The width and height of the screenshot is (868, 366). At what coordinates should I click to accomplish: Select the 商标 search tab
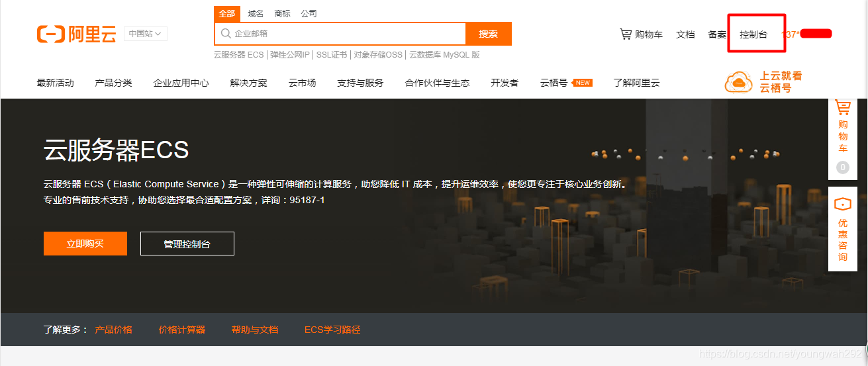282,13
